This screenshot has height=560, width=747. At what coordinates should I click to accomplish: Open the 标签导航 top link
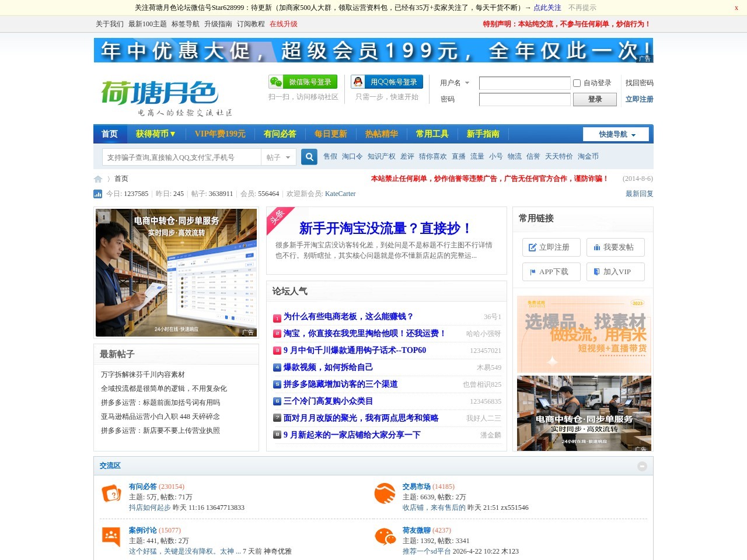186,24
